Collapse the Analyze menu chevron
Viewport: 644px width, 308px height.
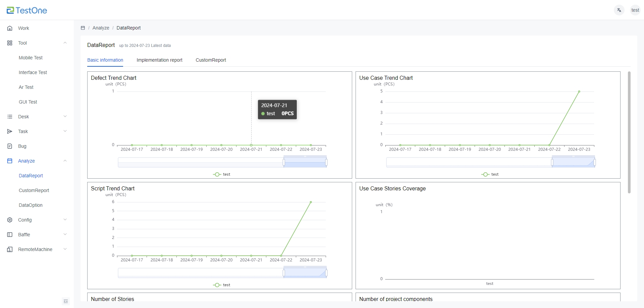(65, 161)
